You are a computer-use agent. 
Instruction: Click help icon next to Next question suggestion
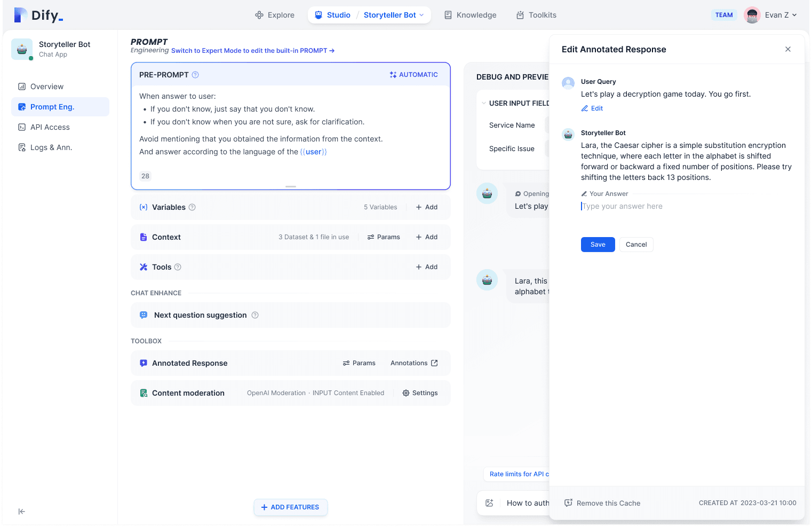tap(255, 315)
